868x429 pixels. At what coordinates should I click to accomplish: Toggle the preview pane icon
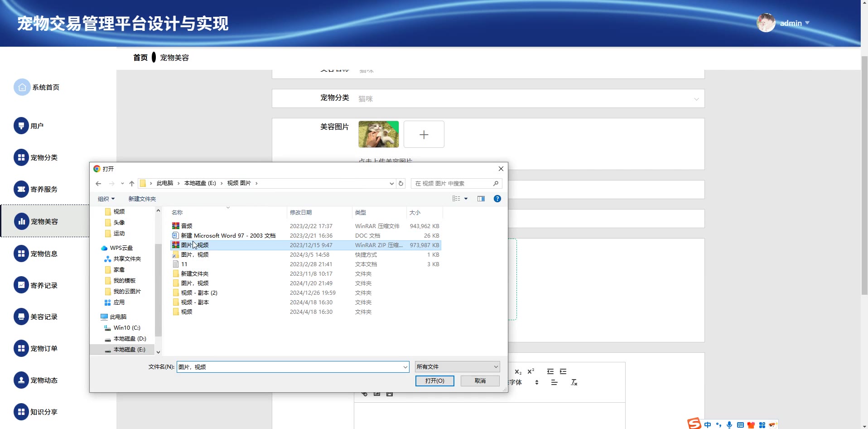[x=481, y=199]
